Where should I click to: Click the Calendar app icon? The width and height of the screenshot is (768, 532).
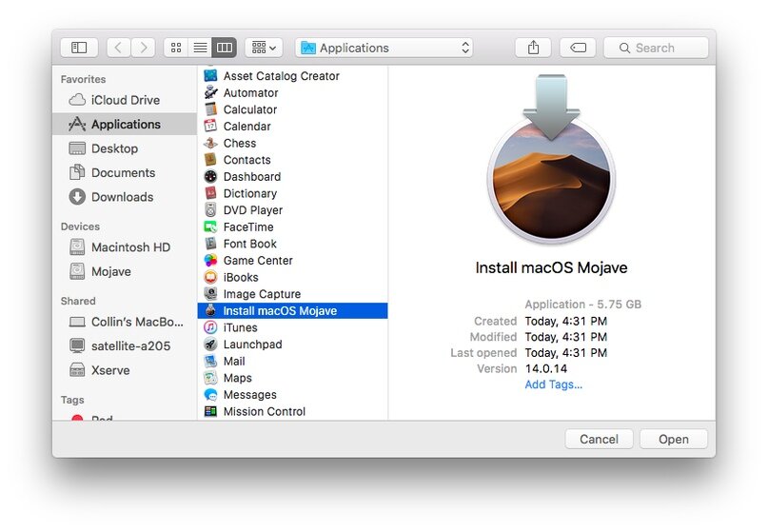(210, 126)
